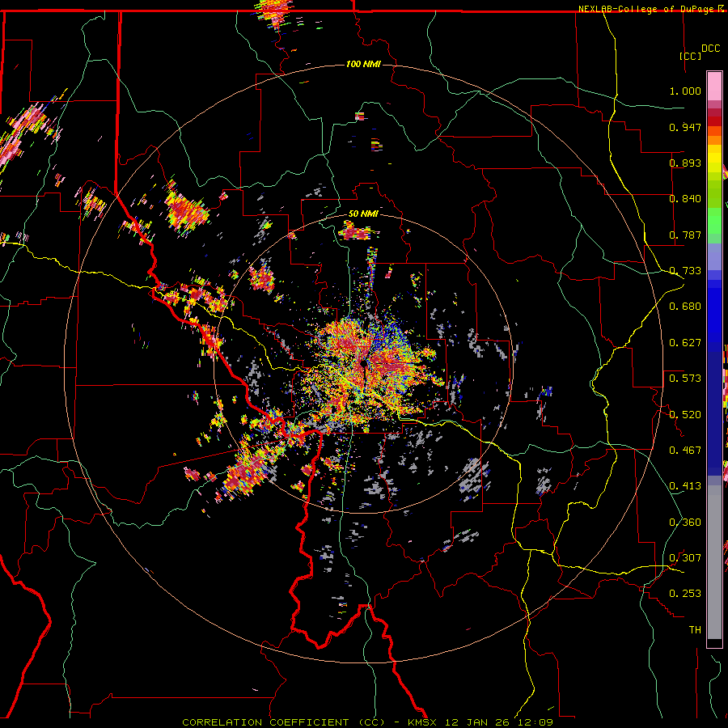Click the 0.520 scale value

685,415
